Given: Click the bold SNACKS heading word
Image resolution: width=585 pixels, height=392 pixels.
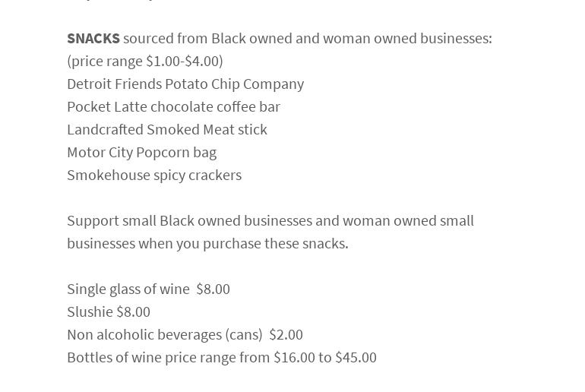Looking at the screenshot, I should click(x=93, y=38).
